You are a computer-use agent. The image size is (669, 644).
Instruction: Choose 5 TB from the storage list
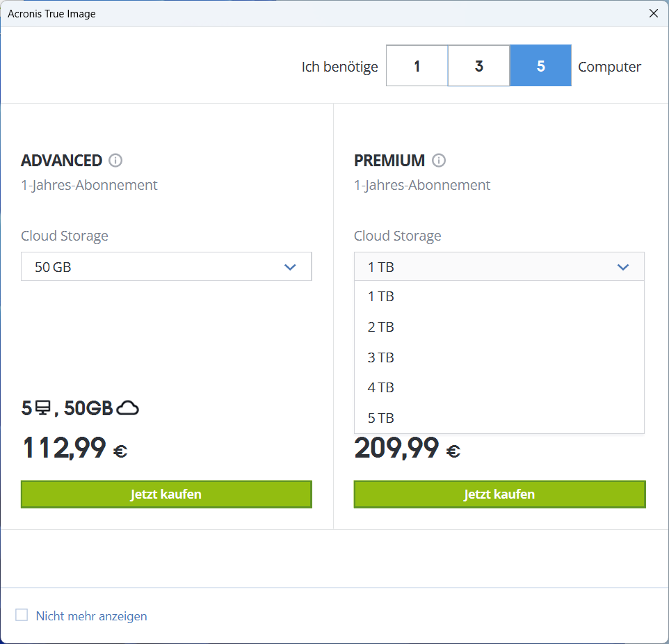click(381, 418)
